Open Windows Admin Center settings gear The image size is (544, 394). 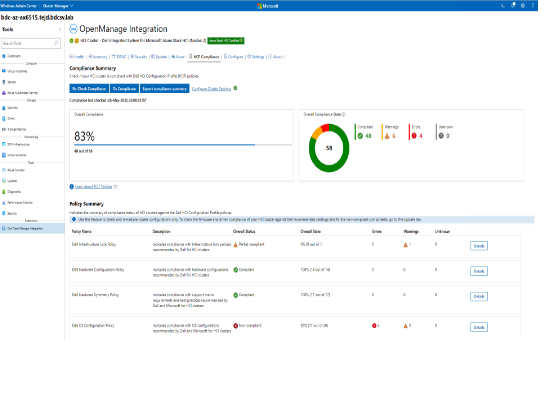coord(523,6)
